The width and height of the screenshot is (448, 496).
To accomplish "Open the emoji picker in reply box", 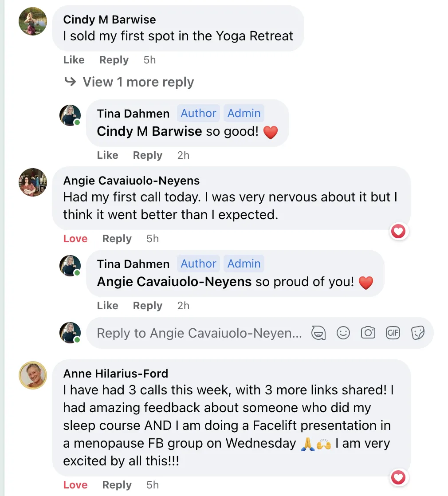I will pyautogui.click(x=343, y=333).
